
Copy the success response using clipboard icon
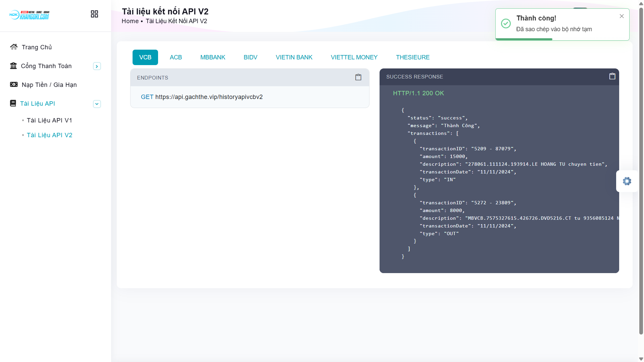coord(612,76)
